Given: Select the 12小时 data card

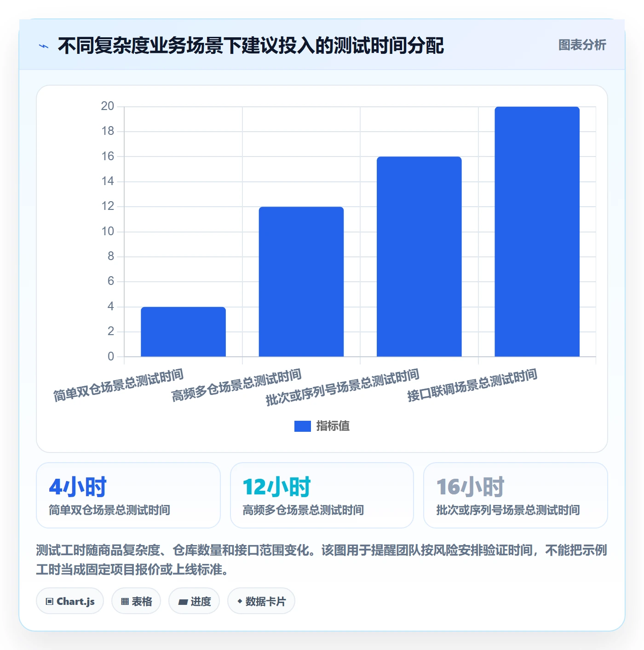Looking at the screenshot, I should pos(322,495).
